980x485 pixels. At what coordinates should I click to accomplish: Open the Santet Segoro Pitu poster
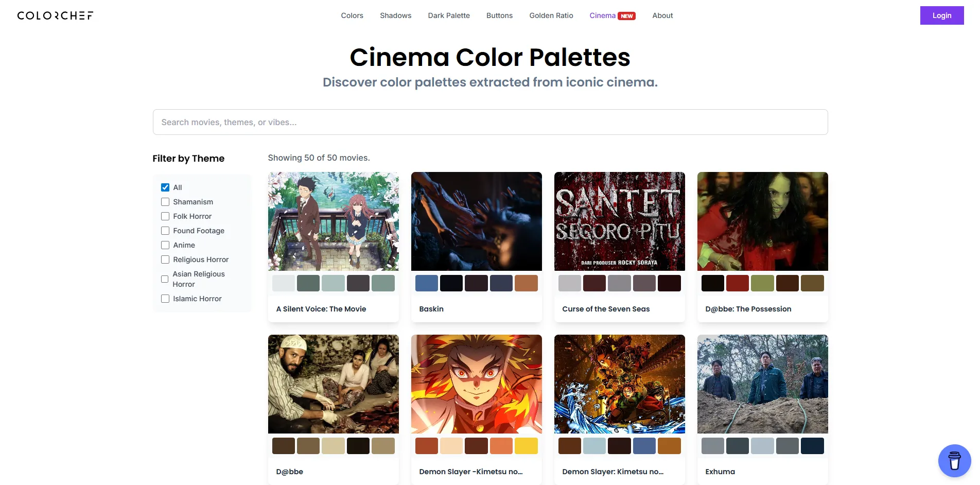point(620,221)
